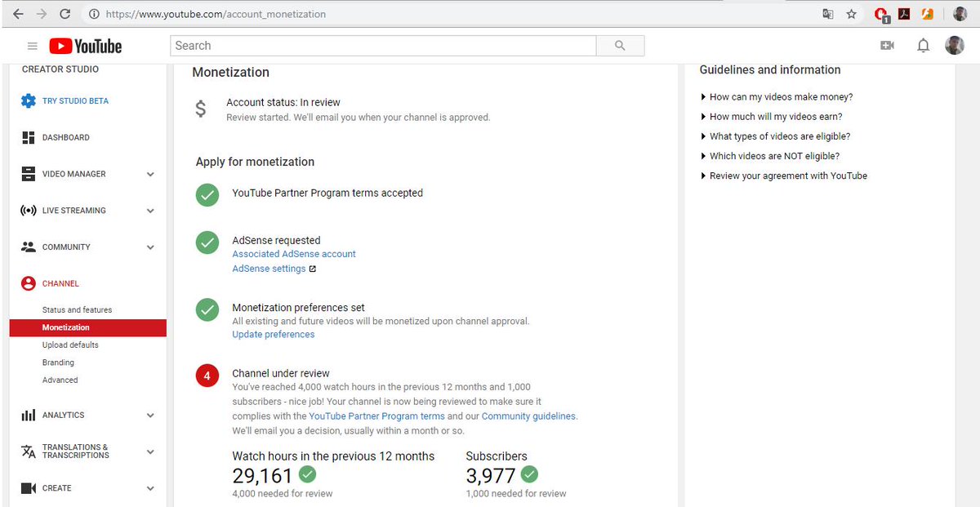Open the YouTube Partner Program terms link
The image size is (980, 507).
point(376,416)
